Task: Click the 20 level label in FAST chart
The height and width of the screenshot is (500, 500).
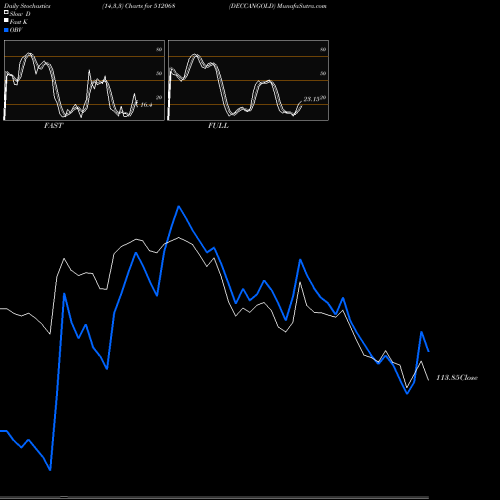Action: [159, 97]
